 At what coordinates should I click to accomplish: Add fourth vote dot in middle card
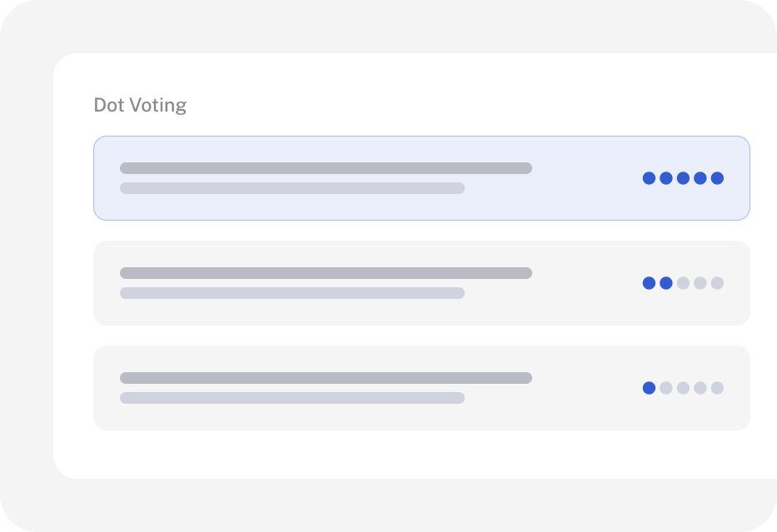coord(700,283)
